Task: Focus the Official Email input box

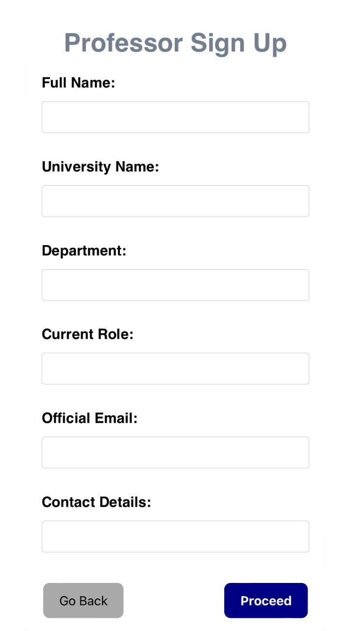Action: tap(175, 452)
